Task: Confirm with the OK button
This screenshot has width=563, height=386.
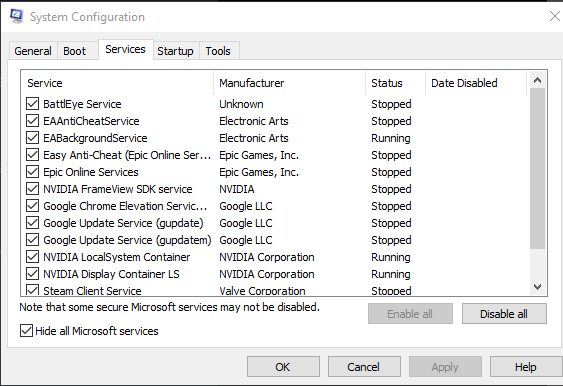Action: coord(283,367)
